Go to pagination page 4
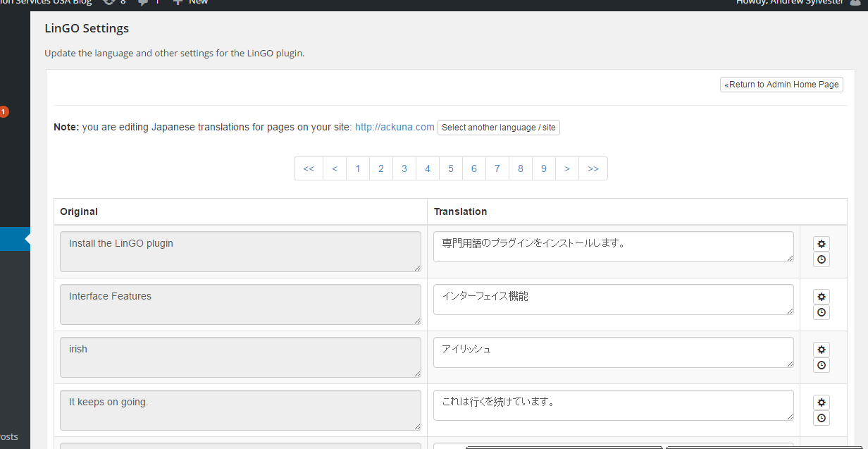The height and width of the screenshot is (449, 868). click(428, 168)
